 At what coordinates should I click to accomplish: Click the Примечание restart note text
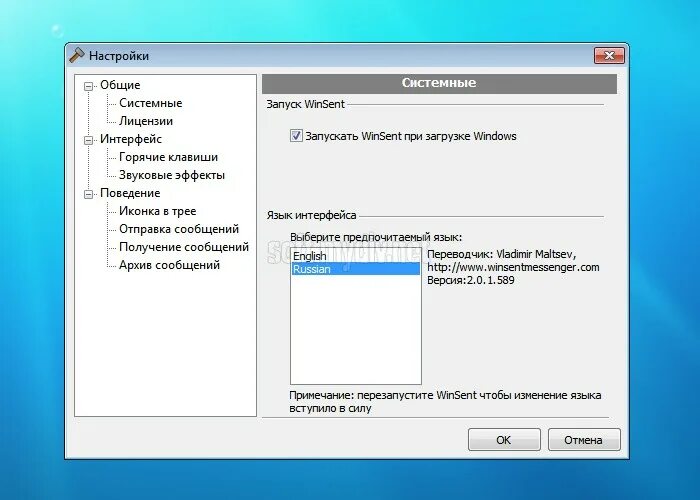click(x=445, y=402)
